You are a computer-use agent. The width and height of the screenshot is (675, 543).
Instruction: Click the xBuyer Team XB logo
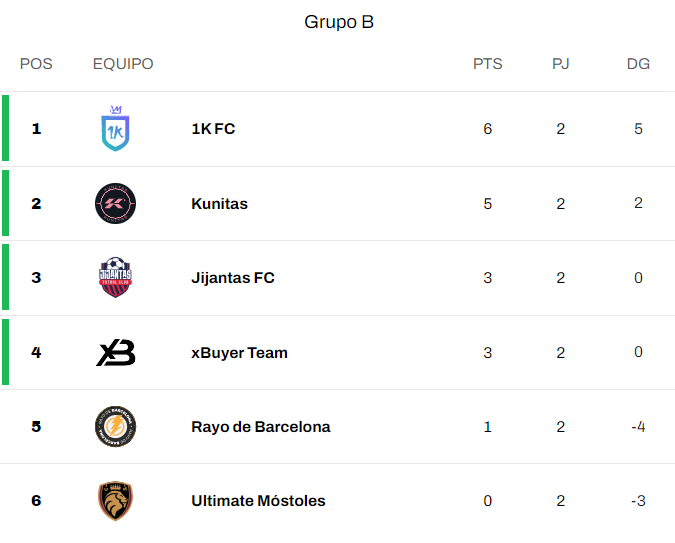115,353
